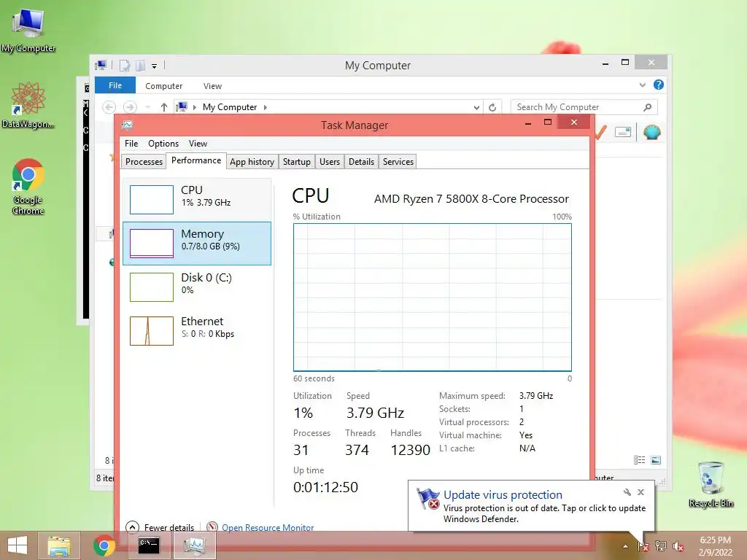Open the Users tab
This screenshot has width=747, height=560.
pyautogui.click(x=330, y=162)
